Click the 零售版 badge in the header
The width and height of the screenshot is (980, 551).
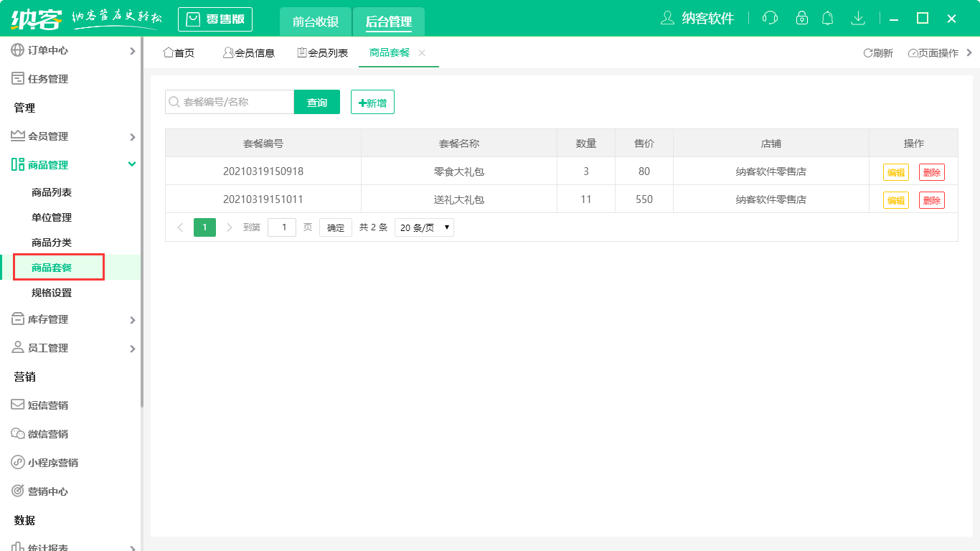click(215, 19)
